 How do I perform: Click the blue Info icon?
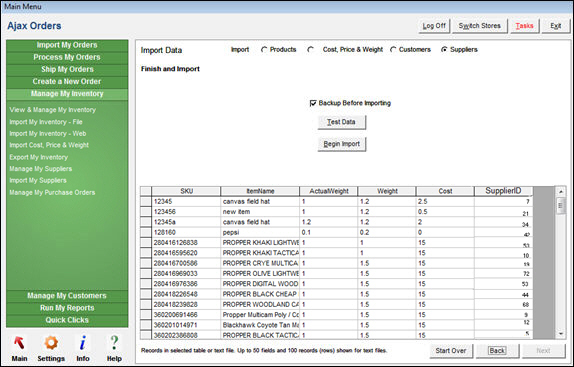click(83, 343)
